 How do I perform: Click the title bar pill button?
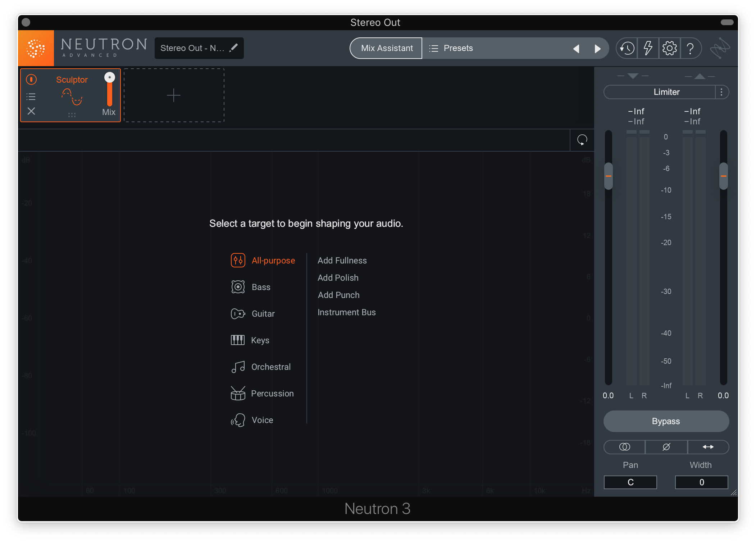(x=727, y=22)
